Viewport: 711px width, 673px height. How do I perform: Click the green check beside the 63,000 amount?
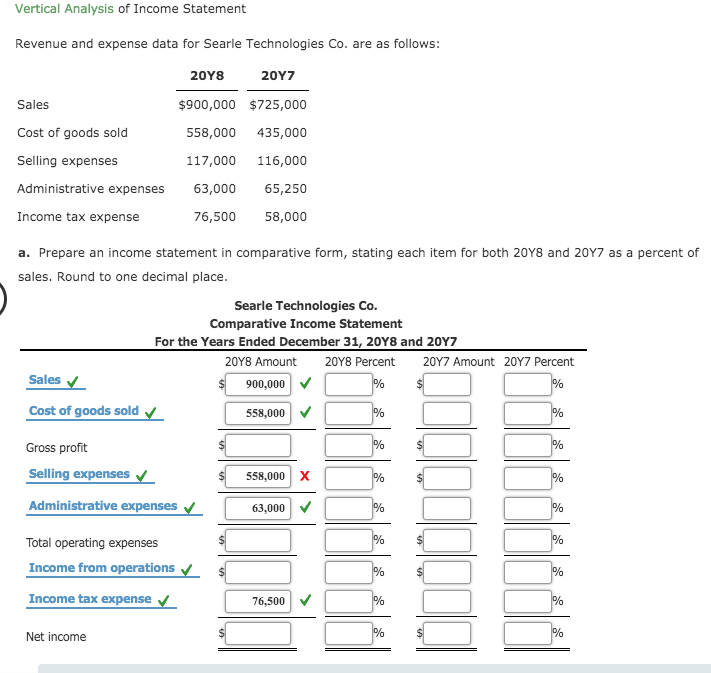point(306,507)
